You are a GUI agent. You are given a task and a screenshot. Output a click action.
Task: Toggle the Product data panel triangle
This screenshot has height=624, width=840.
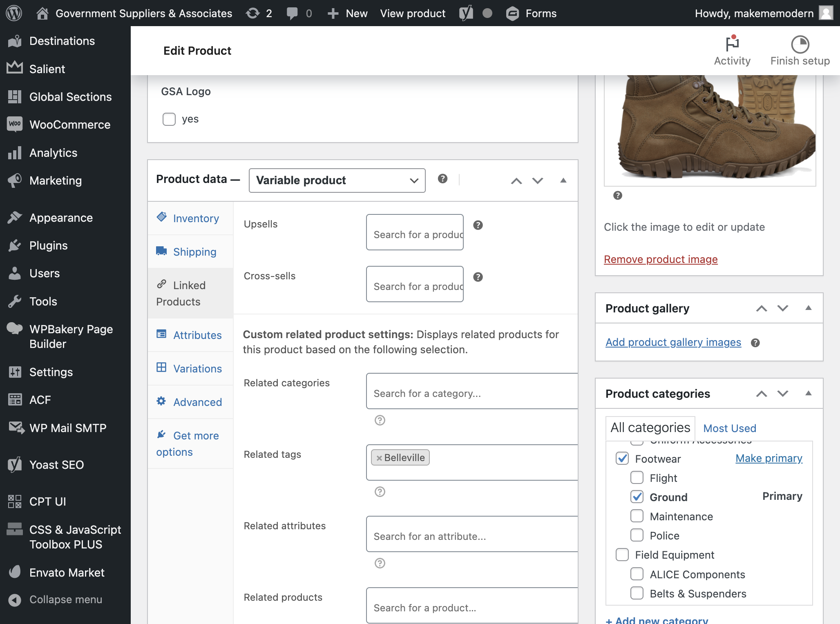(563, 181)
